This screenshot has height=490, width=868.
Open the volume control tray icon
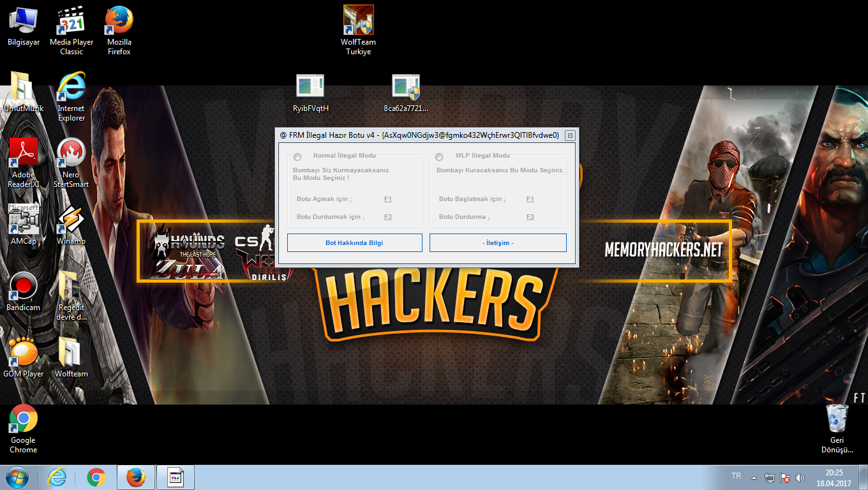pos(800,477)
